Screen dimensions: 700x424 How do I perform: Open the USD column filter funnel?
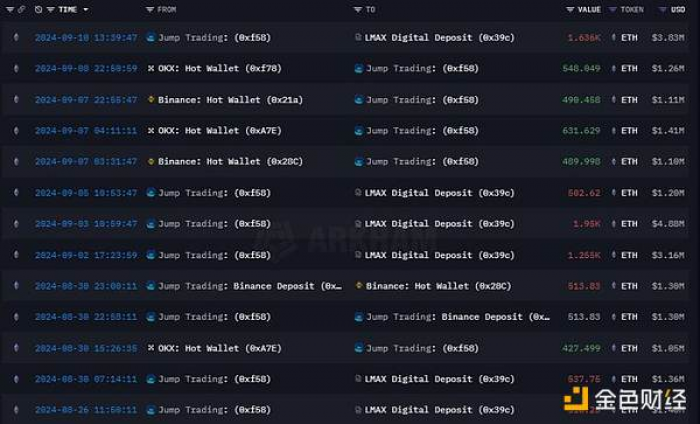(x=663, y=9)
